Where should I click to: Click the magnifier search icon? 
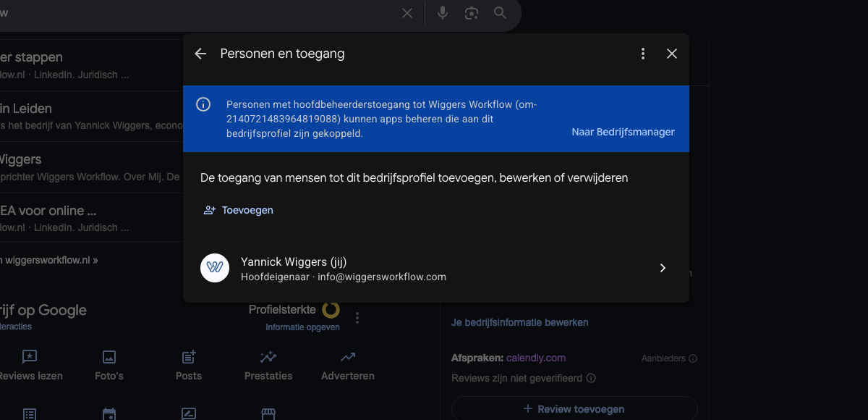point(500,13)
